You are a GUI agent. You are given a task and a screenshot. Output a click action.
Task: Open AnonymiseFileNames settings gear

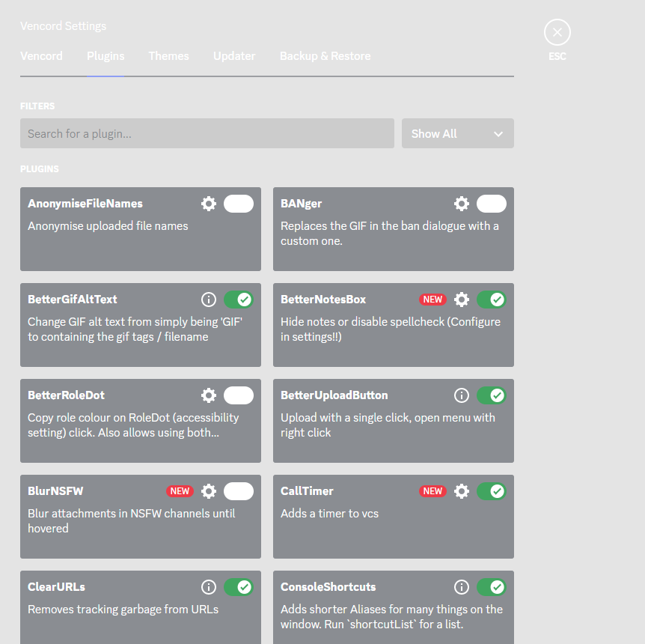pyautogui.click(x=209, y=204)
